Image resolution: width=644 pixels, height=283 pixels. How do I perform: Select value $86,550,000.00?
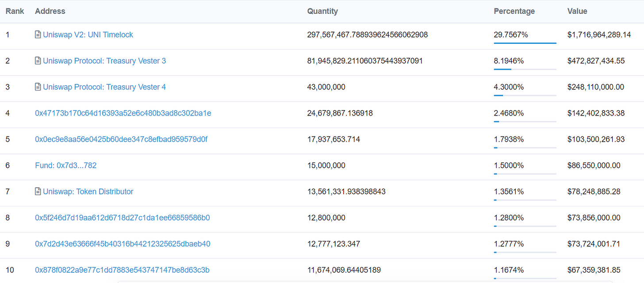(594, 165)
